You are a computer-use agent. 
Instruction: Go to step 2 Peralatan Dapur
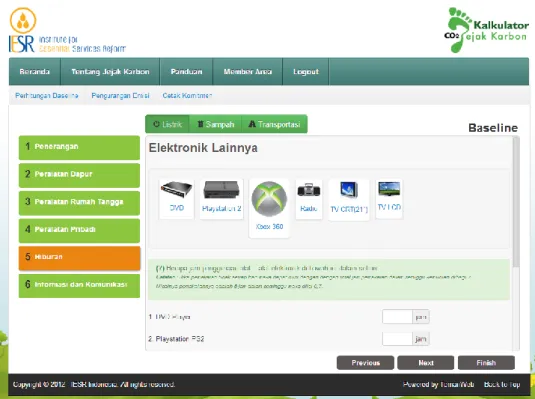[79, 175]
